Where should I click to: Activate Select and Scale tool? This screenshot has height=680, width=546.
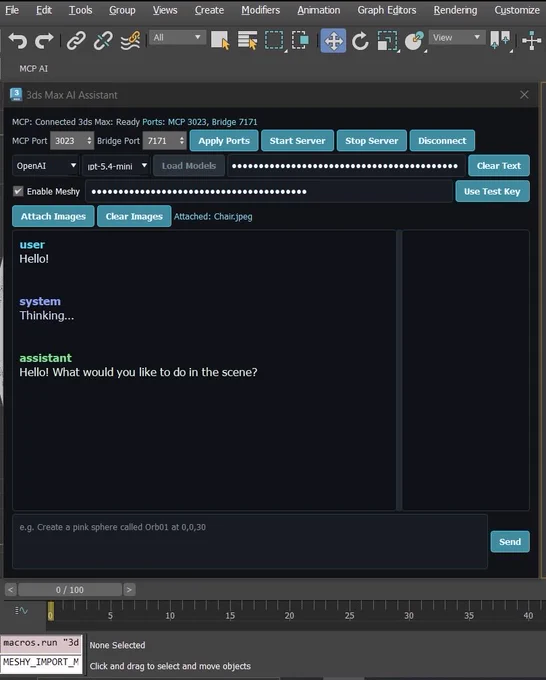(x=387, y=41)
